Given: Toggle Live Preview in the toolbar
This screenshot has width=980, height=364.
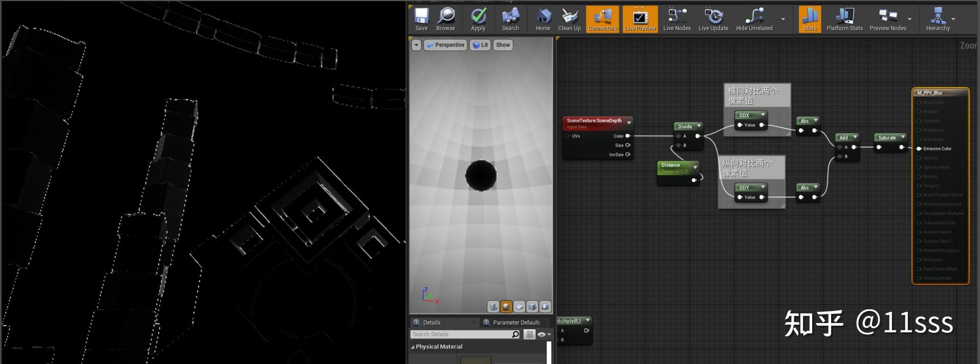Looking at the screenshot, I should tap(640, 19).
